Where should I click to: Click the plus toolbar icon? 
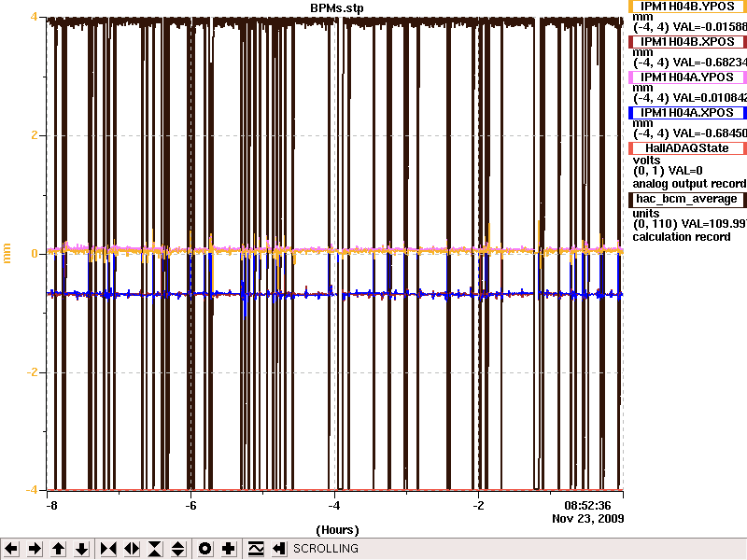click(x=228, y=549)
